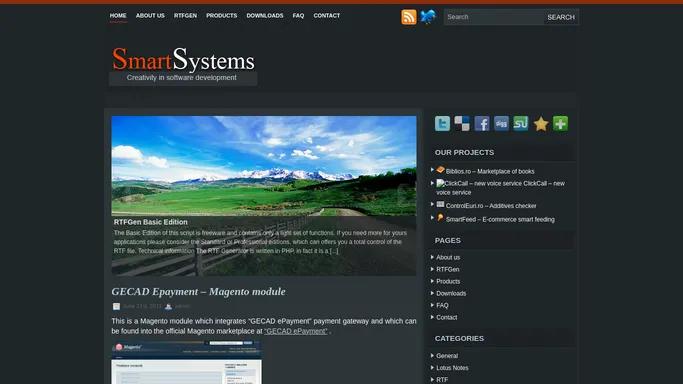Open the RTFGen menu item
The image size is (683, 384).
pos(186,16)
